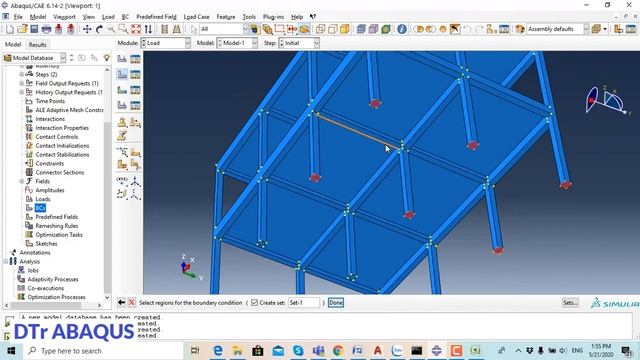Screen dimensions: 640x360
Task: Open the selection filter All dropdown
Action: pyautogui.click(x=224, y=29)
